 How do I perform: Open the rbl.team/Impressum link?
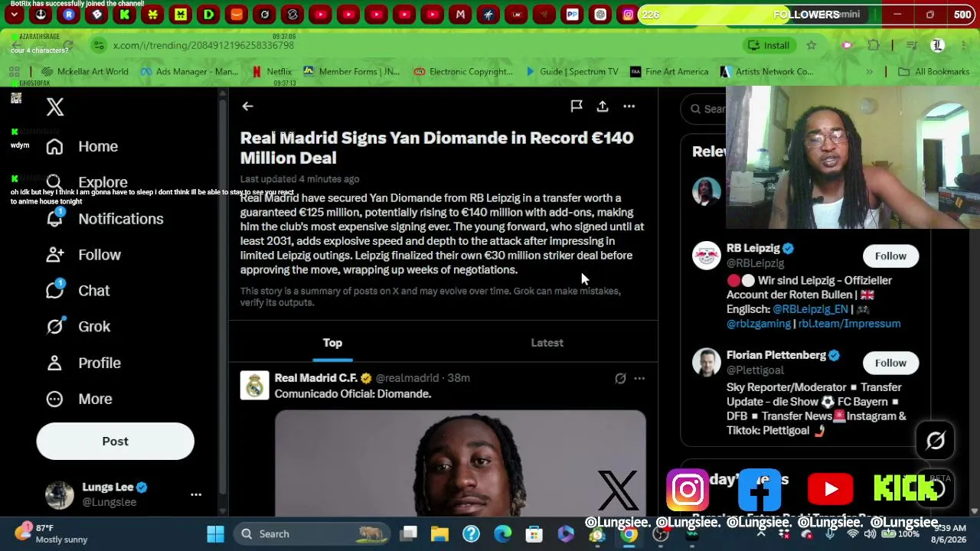click(x=849, y=324)
